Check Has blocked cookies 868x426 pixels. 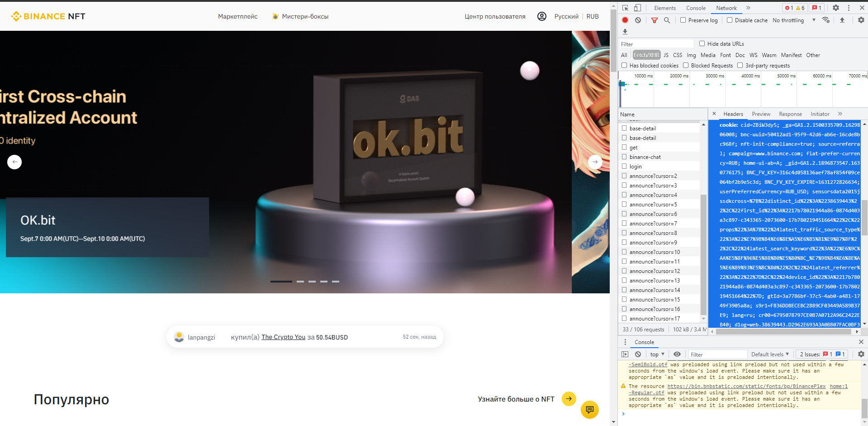624,65
